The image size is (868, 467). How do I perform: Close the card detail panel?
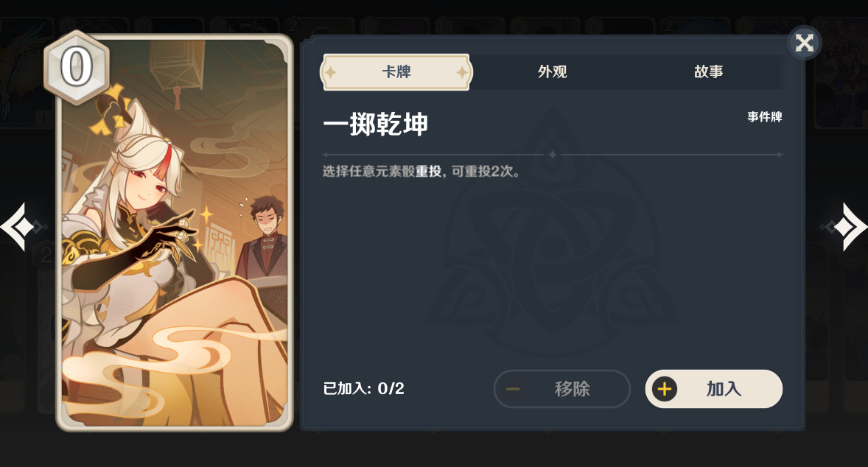804,43
